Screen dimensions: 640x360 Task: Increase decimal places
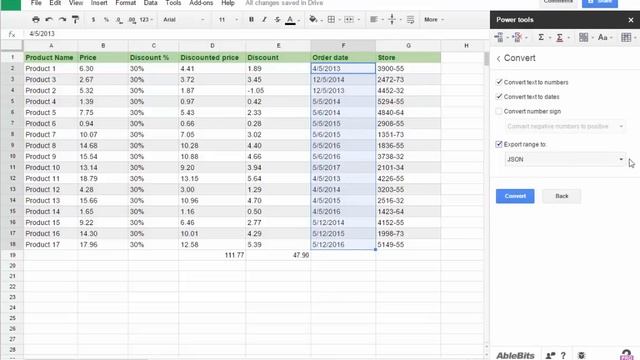tap(132, 20)
